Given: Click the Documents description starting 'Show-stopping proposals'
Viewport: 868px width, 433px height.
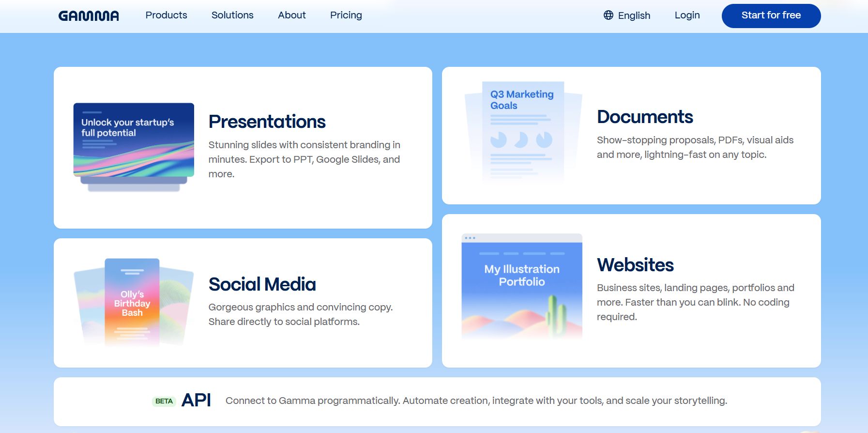Looking at the screenshot, I should click(695, 147).
